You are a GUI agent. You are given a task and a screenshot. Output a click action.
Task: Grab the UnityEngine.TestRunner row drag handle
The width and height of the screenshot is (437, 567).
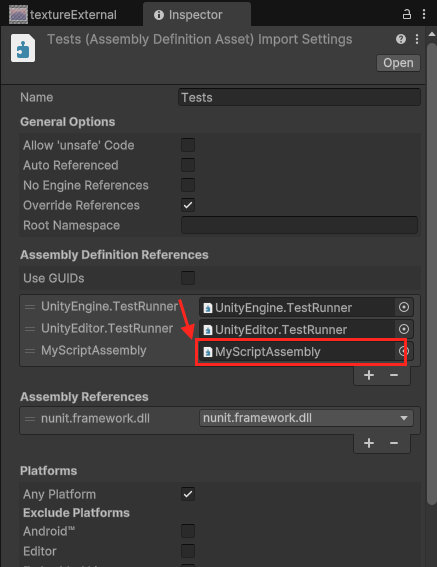click(x=30, y=307)
